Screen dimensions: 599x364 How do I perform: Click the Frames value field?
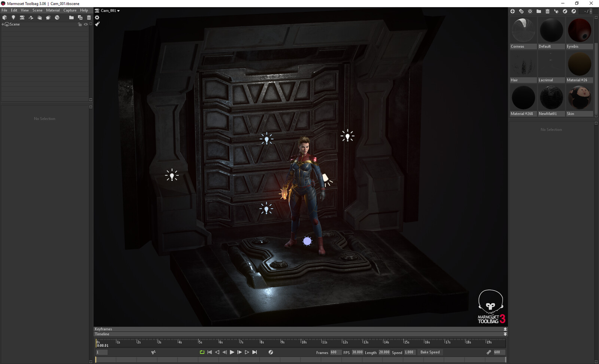pyautogui.click(x=335, y=352)
